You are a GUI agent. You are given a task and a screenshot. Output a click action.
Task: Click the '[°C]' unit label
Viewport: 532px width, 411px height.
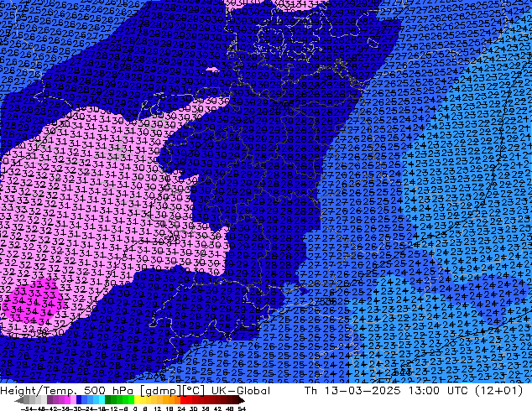coord(193,391)
